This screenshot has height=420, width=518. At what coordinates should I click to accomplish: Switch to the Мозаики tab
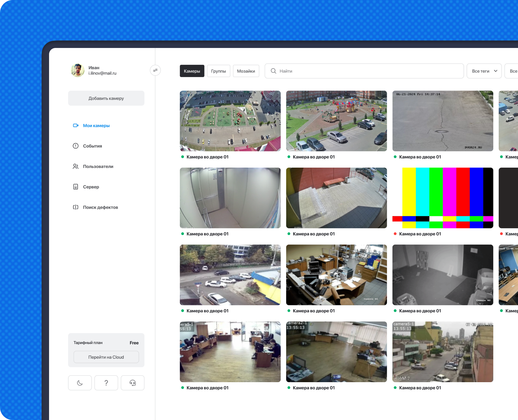pos(246,71)
